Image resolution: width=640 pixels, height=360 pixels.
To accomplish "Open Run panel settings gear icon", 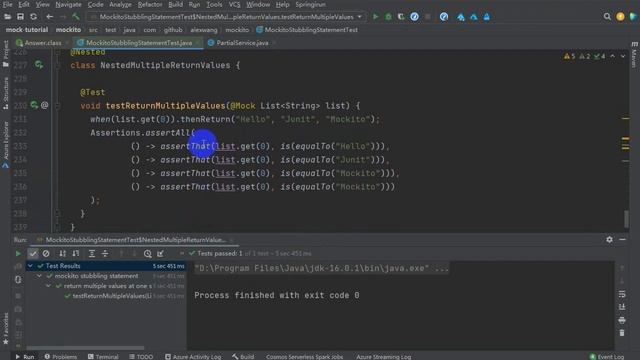I will point(609,240).
